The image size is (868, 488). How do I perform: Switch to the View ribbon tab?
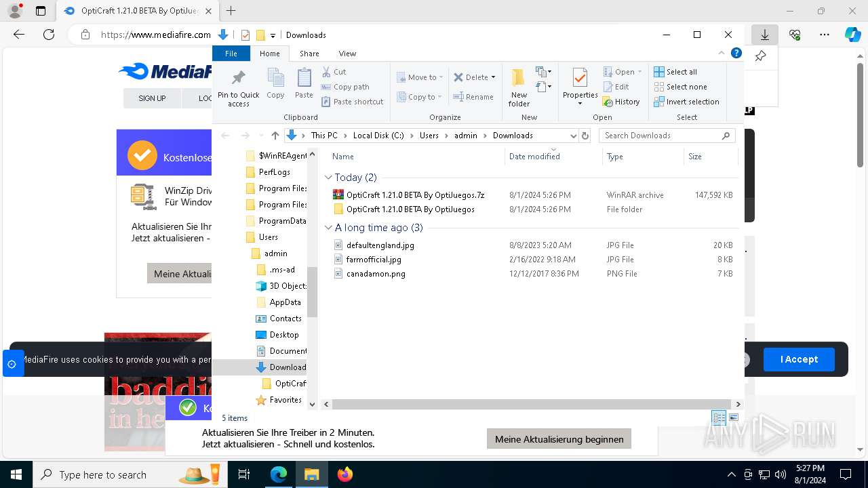pos(347,54)
